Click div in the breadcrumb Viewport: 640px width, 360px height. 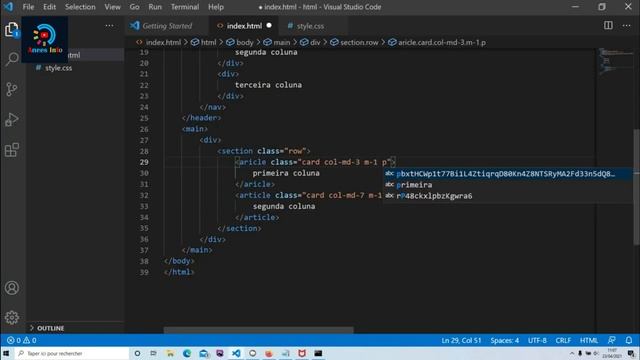[x=315, y=42]
